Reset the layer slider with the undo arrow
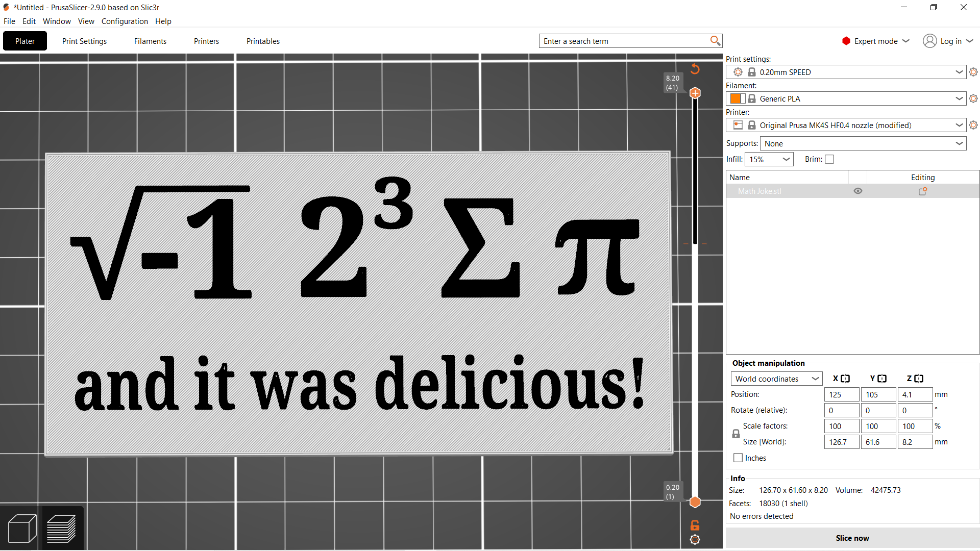This screenshot has height=551, width=980. [x=695, y=69]
